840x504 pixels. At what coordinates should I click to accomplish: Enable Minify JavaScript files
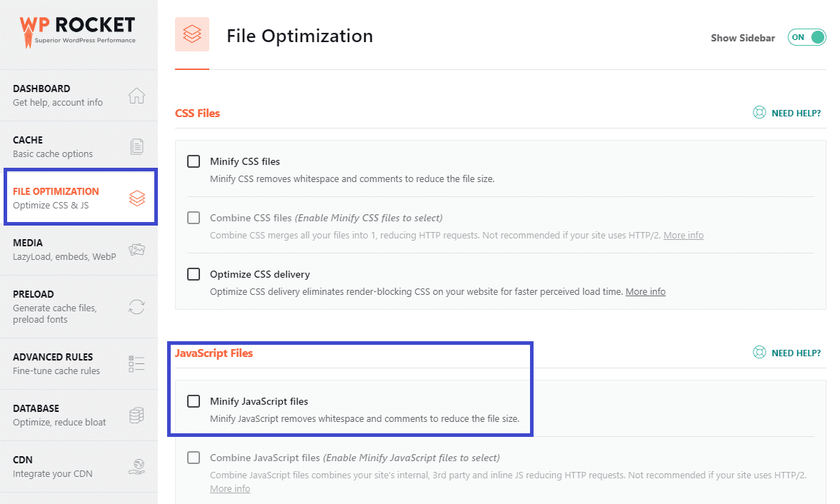(x=193, y=400)
